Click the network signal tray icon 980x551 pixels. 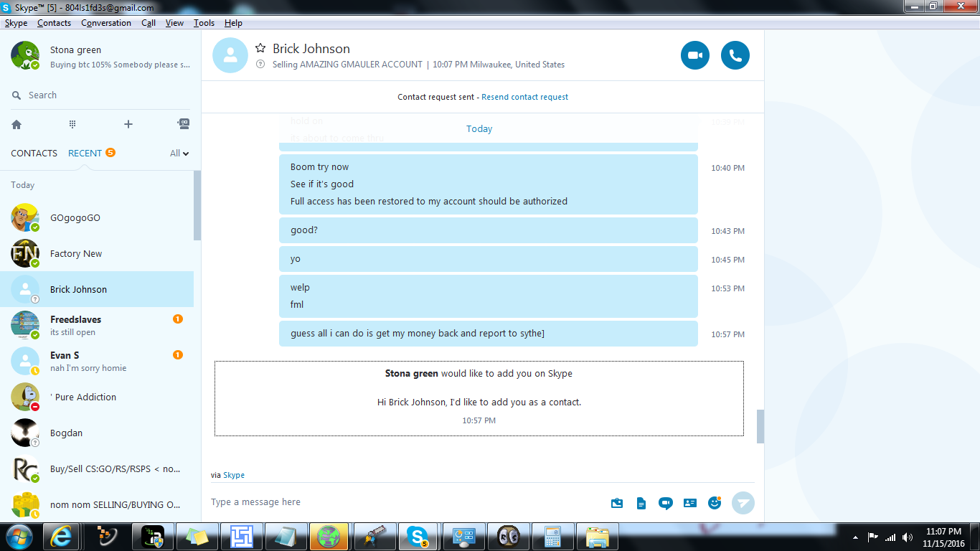[890, 537]
